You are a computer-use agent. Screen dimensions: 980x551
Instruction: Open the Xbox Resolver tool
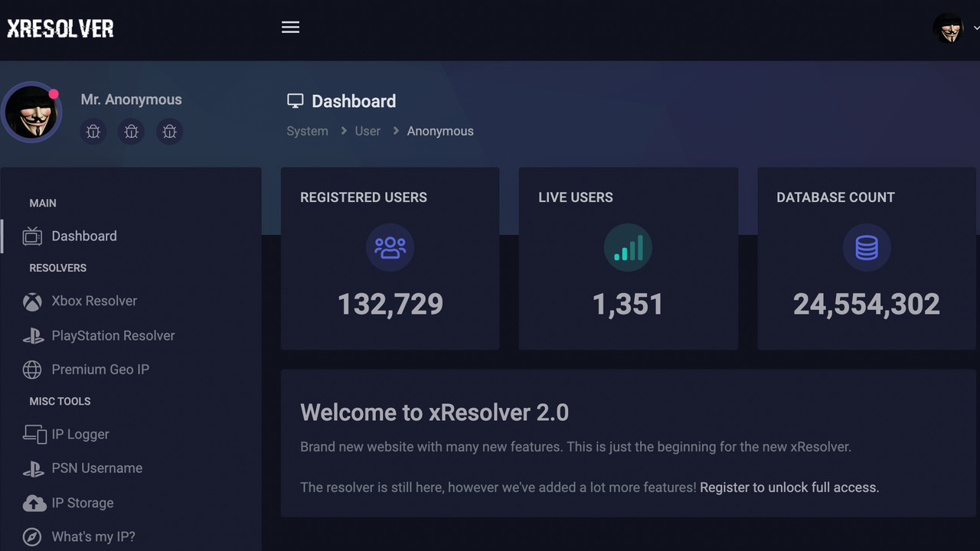coord(93,301)
